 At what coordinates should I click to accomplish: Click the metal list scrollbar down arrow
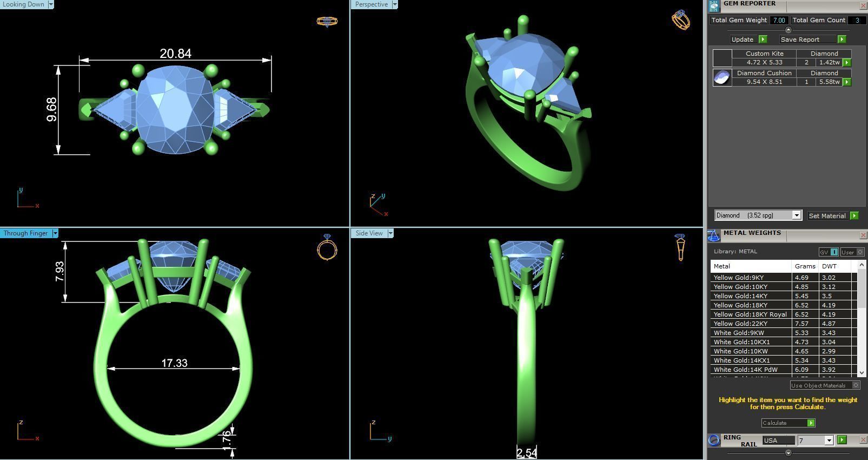point(862,372)
